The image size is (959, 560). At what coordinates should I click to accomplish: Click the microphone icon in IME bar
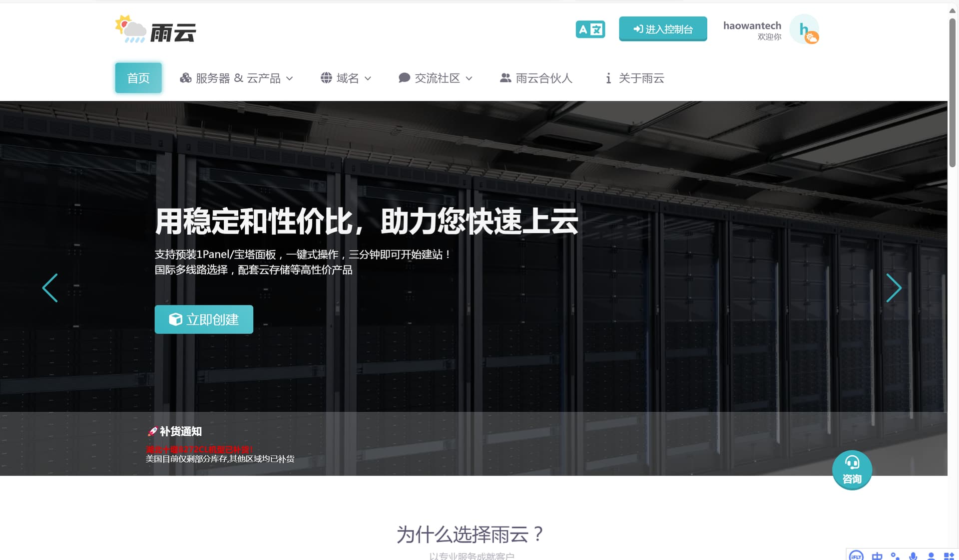pos(913,556)
